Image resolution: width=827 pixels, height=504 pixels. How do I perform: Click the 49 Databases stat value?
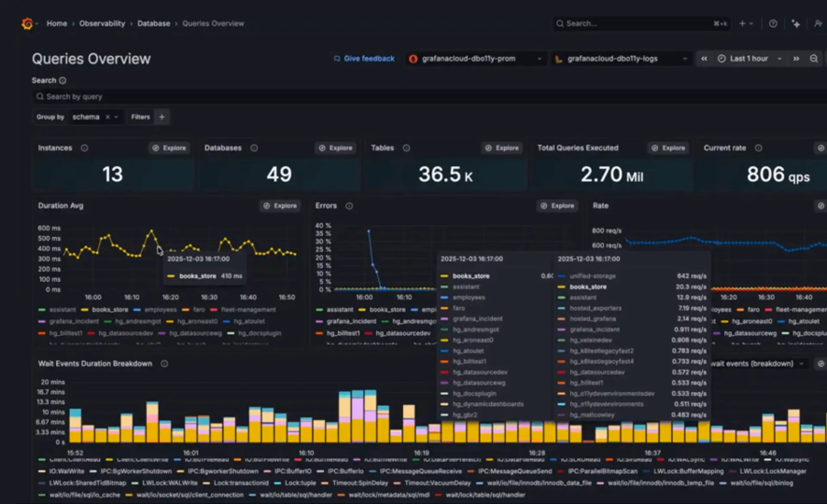click(x=279, y=175)
